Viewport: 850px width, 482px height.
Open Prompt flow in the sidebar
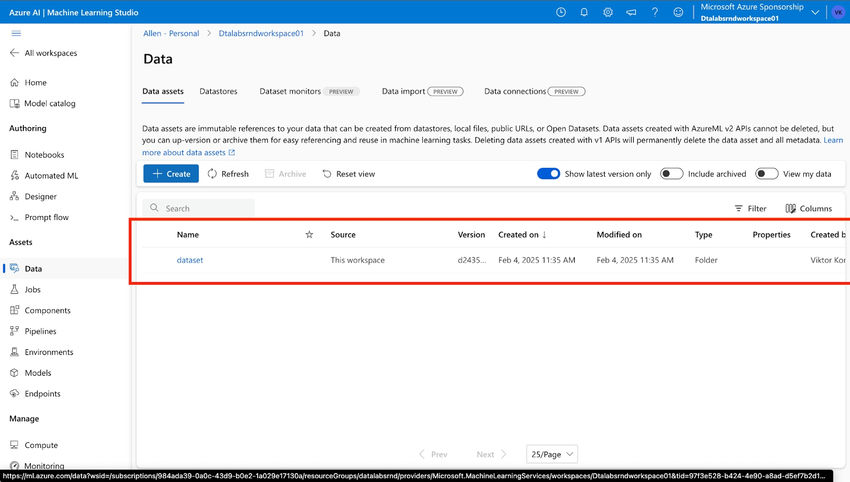[39, 217]
